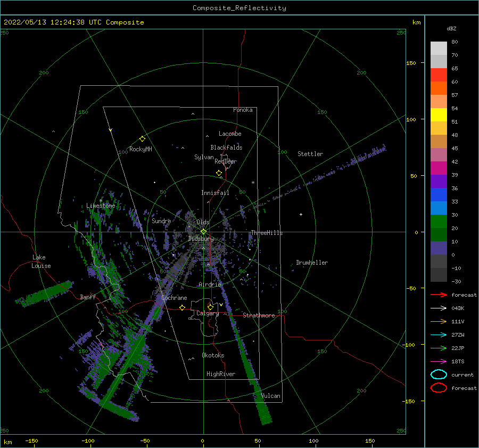The width and height of the screenshot is (479, 448).
Task: Click the red forecast arrow in the legend
Action: click(439, 295)
